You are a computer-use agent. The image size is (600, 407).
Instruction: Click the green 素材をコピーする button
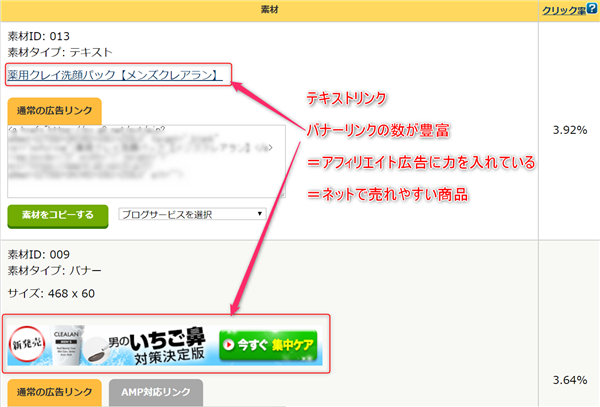(x=58, y=216)
